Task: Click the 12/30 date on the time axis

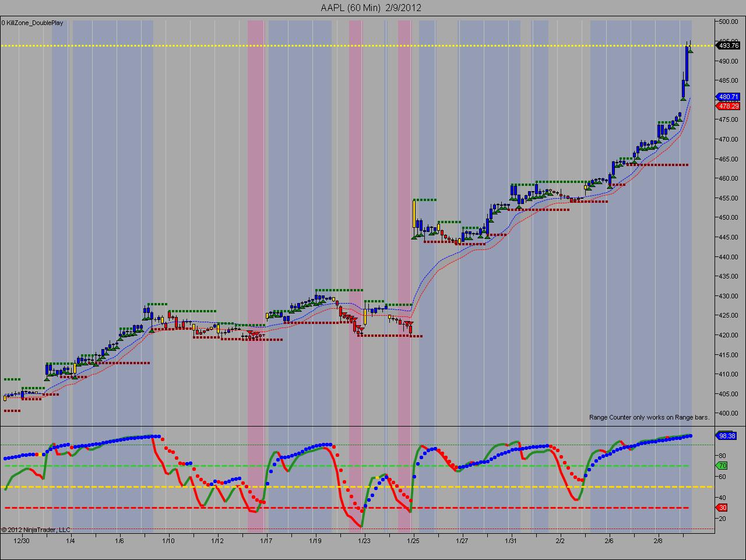Action: 22,541
